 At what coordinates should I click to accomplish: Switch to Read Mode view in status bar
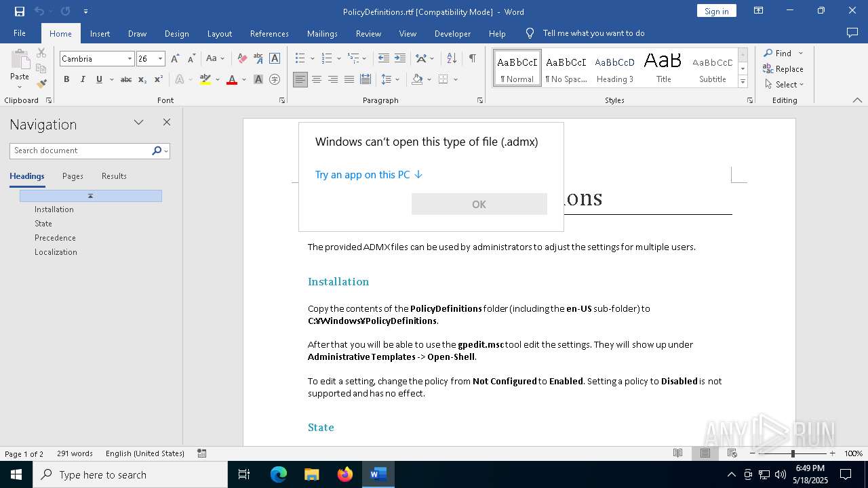[677, 453]
